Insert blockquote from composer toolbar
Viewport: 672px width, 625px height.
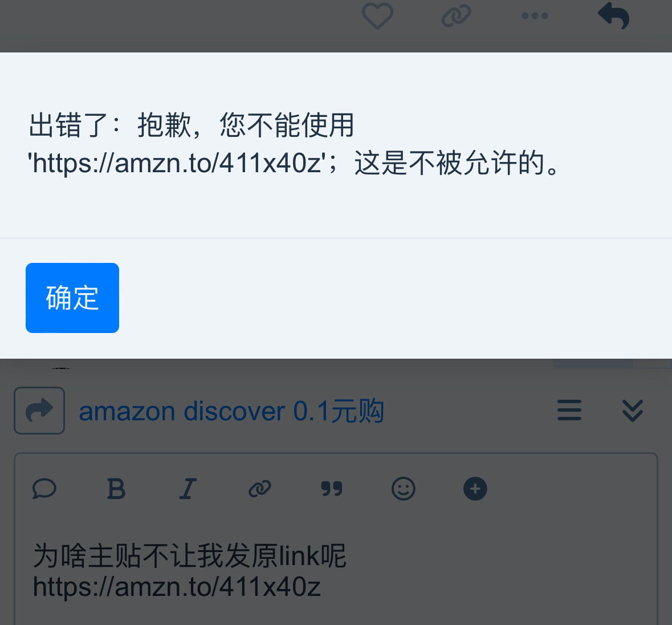pos(332,489)
